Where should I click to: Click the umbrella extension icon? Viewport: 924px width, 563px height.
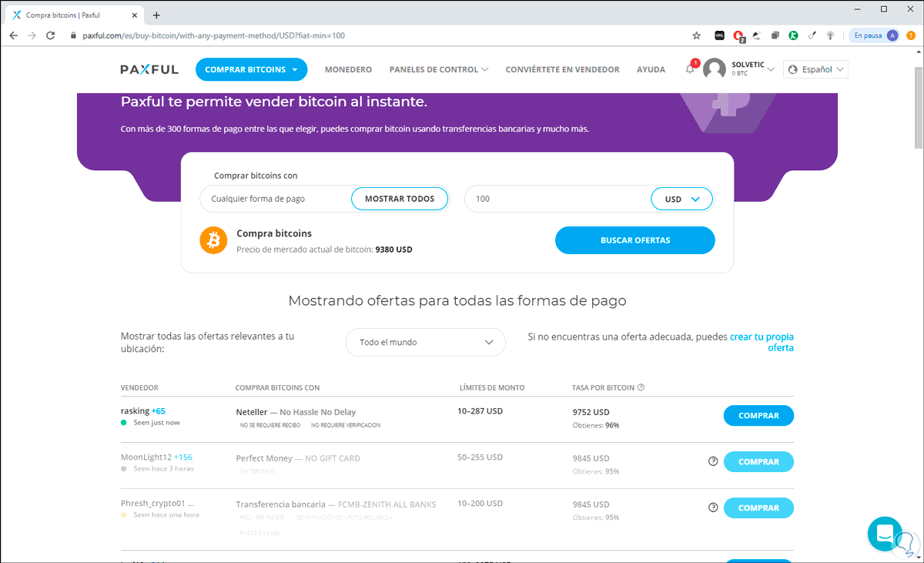[x=757, y=35]
